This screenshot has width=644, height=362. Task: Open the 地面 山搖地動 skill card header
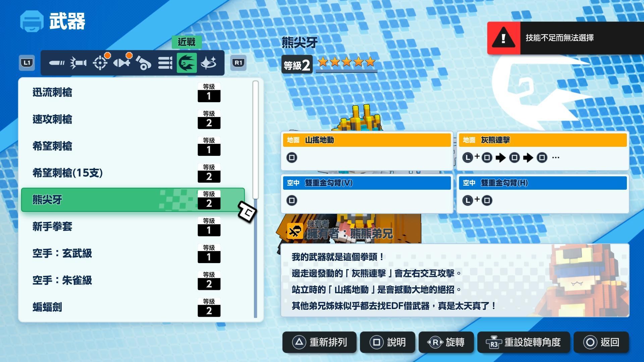[x=367, y=140]
